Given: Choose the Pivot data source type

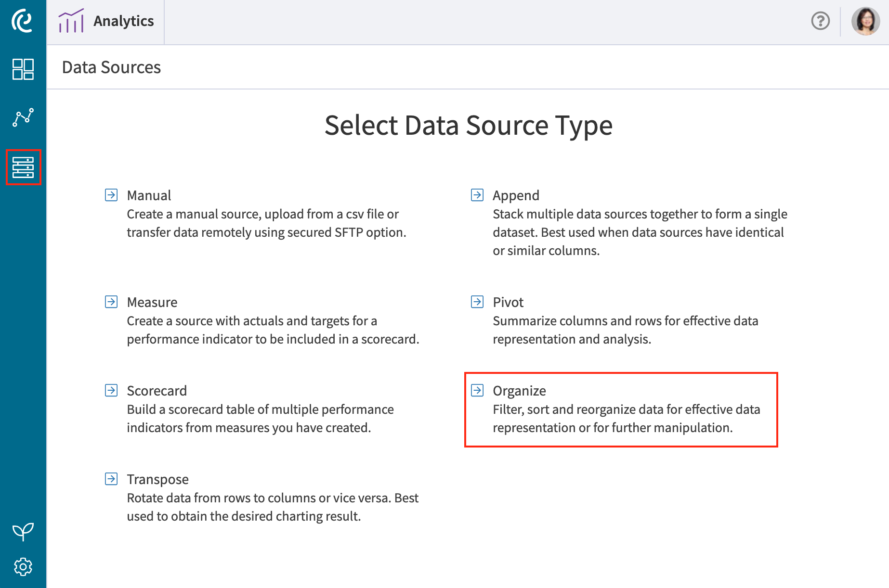Looking at the screenshot, I should [508, 302].
